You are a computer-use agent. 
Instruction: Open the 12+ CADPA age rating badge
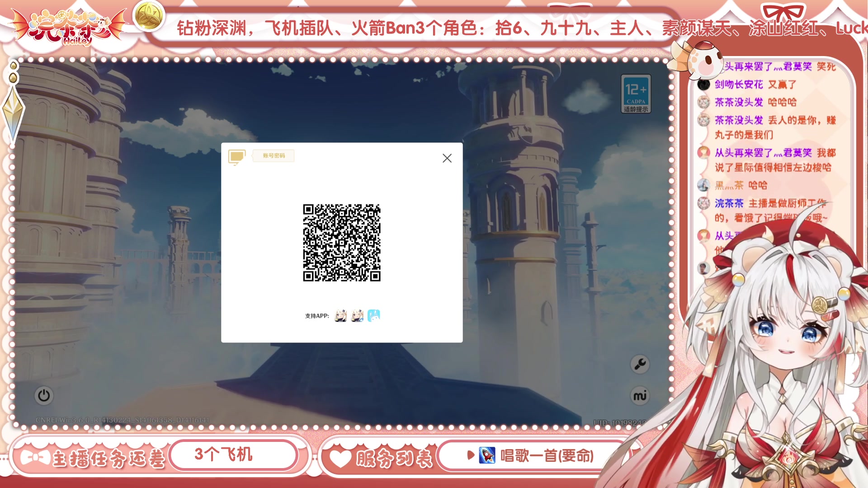tap(636, 94)
